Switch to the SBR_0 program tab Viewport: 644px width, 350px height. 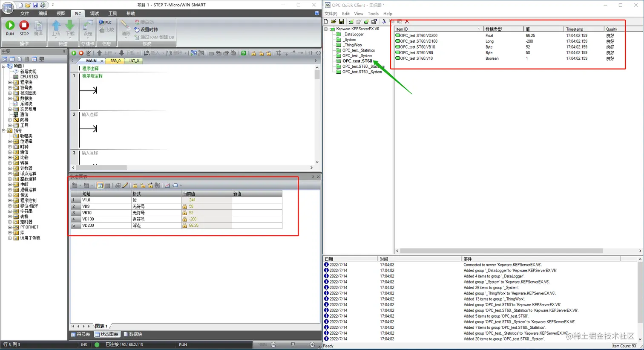[115, 61]
